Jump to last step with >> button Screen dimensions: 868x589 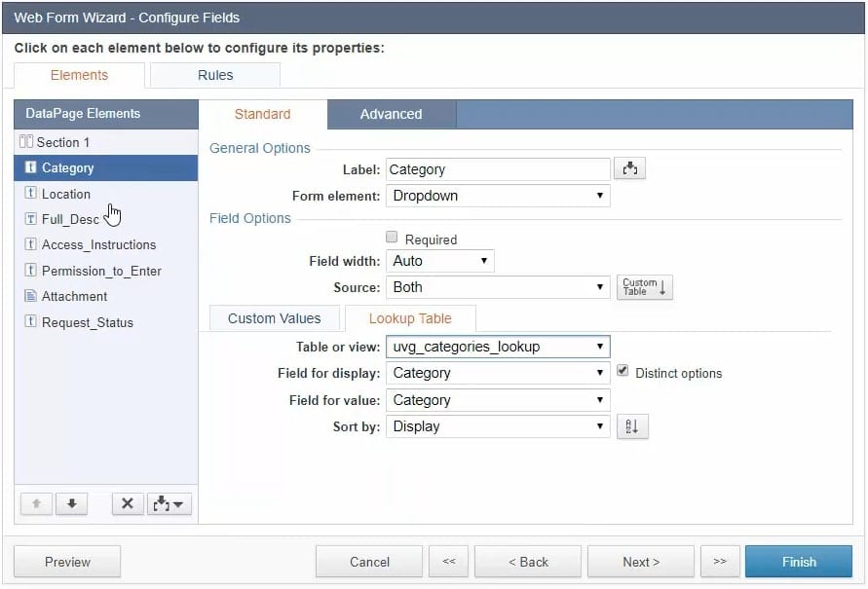pos(719,562)
